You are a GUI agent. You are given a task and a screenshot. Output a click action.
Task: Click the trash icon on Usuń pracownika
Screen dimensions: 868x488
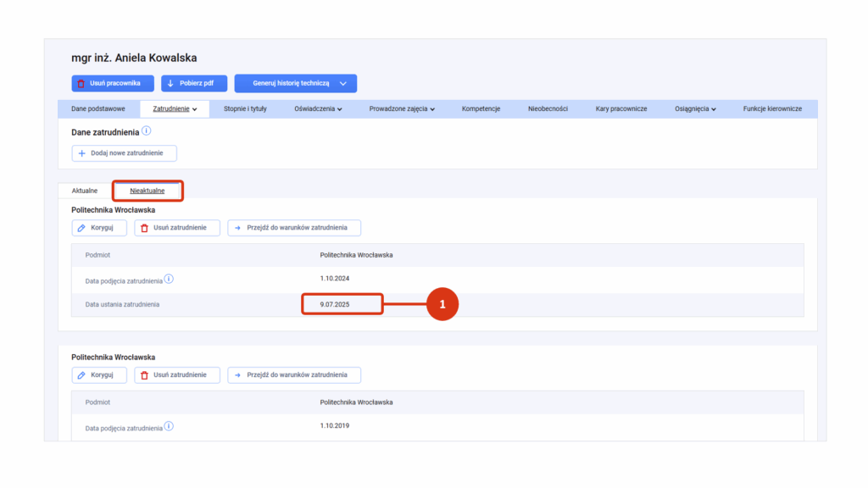point(81,84)
